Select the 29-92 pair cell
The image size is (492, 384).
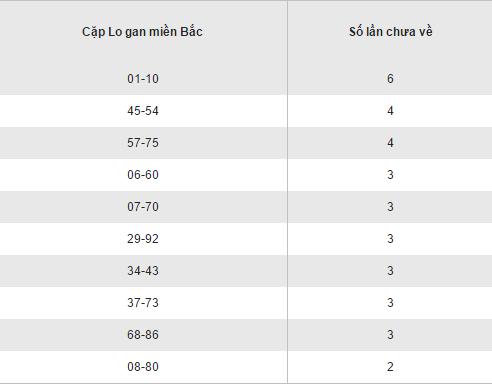tap(143, 239)
